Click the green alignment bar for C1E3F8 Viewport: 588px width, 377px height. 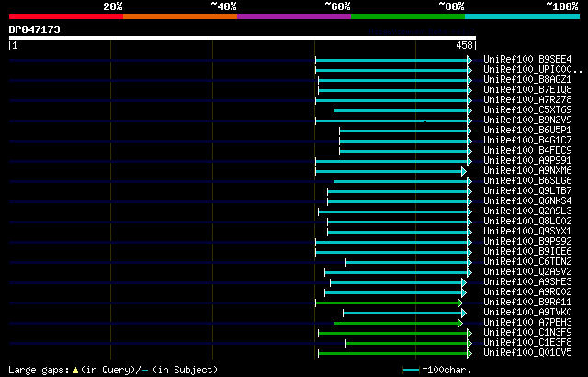coord(407,344)
